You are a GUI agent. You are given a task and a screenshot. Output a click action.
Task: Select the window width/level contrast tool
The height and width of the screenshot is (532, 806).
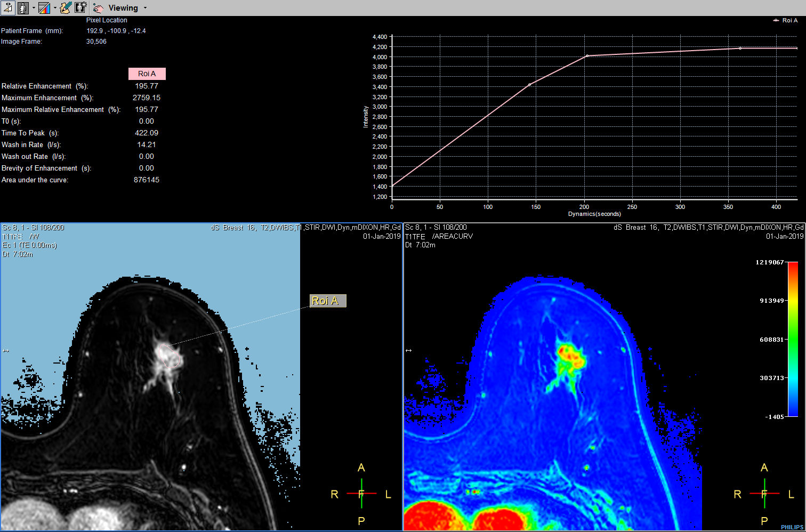click(x=7, y=7)
